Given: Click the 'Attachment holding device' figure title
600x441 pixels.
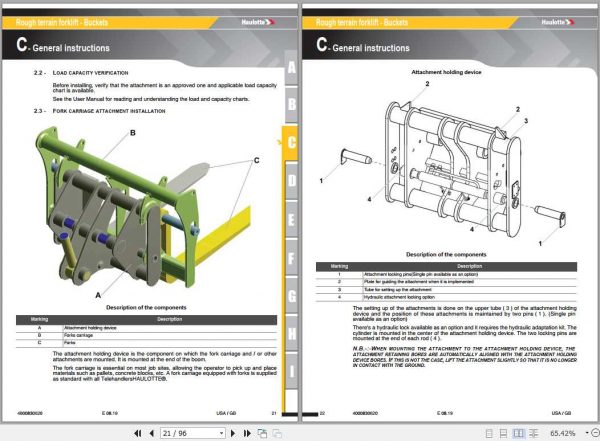Looking at the screenshot, I should point(446,72).
